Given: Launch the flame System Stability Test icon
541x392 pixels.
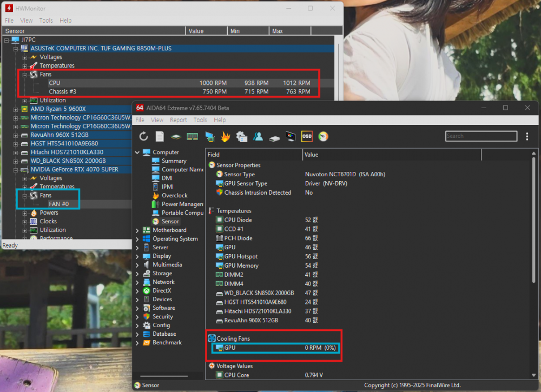Looking at the screenshot, I should (x=225, y=136).
